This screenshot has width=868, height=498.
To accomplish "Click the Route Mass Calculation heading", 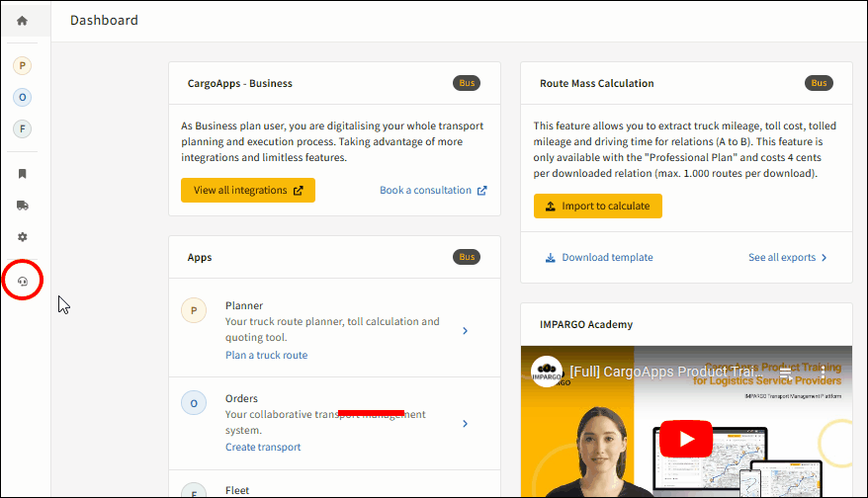I will tap(597, 83).
